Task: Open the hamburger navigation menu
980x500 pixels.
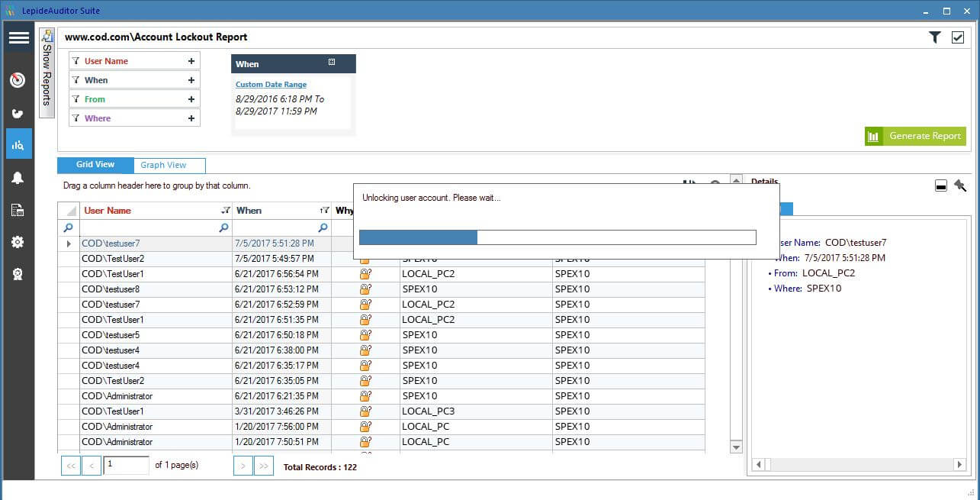Action: click(x=18, y=37)
